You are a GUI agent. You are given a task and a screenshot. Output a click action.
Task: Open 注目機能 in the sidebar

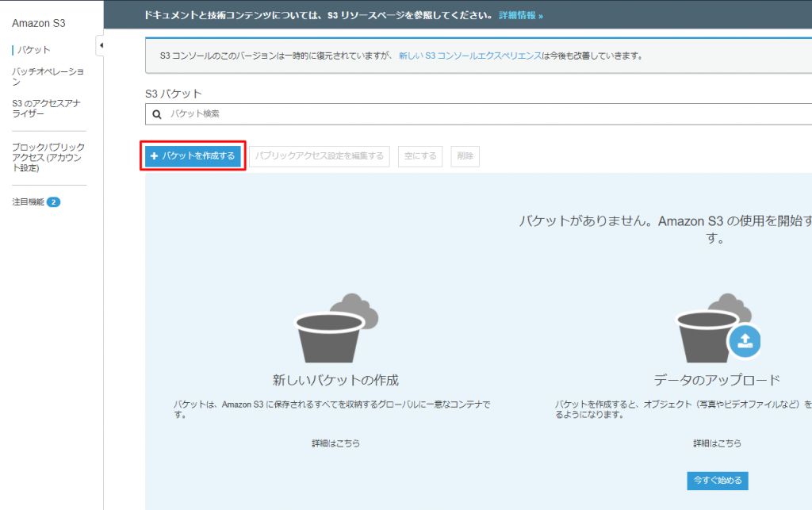click(28, 202)
